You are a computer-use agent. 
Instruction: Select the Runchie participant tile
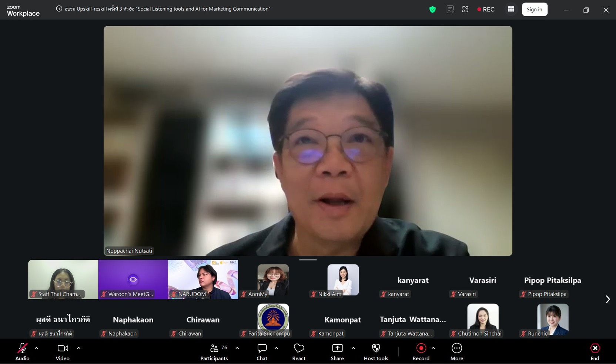pyautogui.click(x=553, y=319)
